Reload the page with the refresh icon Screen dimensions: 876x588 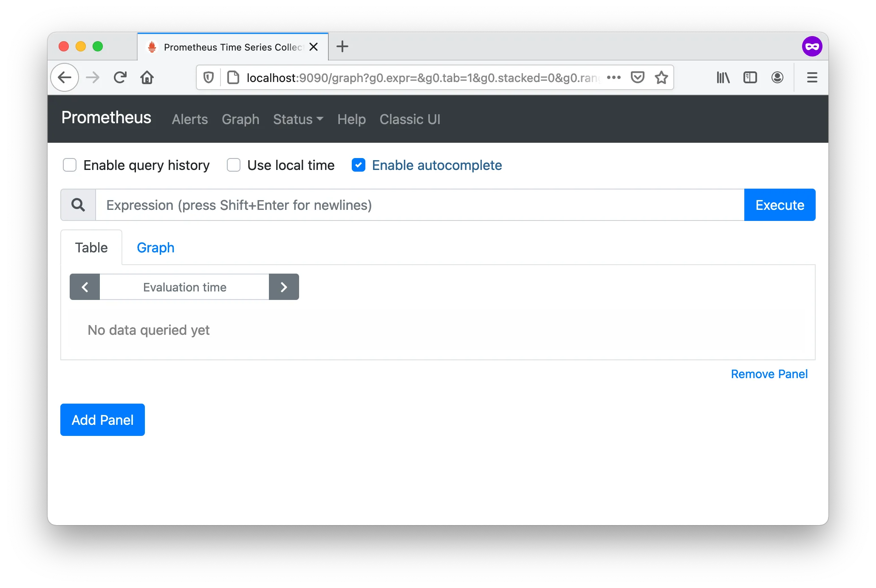click(120, 77)
